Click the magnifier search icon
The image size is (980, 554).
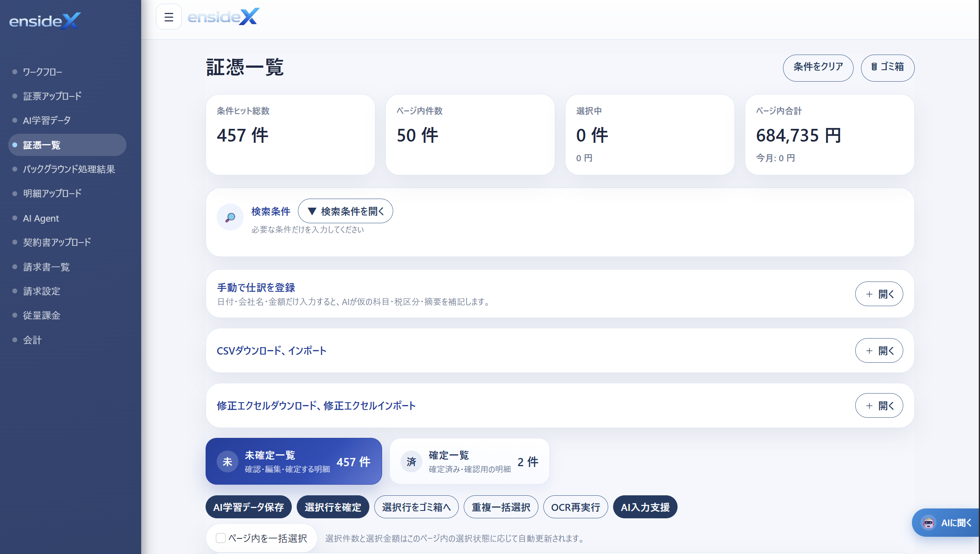coord(230,217)
